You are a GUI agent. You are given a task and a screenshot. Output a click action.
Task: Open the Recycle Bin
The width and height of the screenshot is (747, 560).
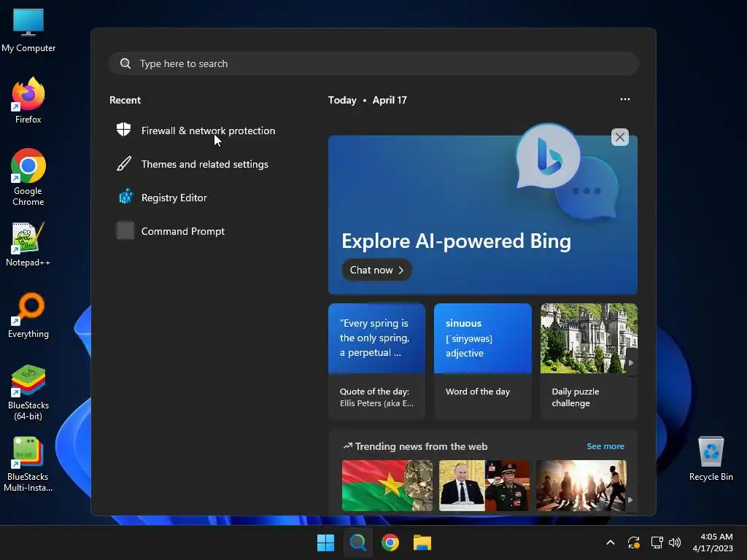(711, 459)
